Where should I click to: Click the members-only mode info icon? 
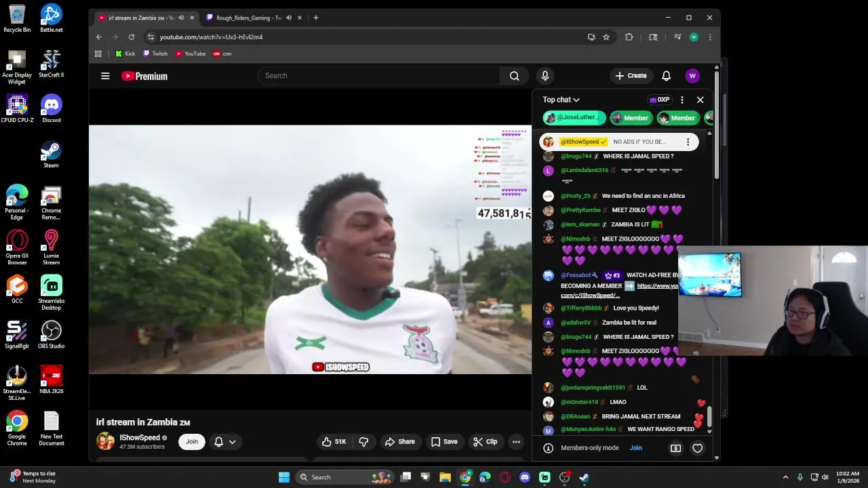point(548,448)
